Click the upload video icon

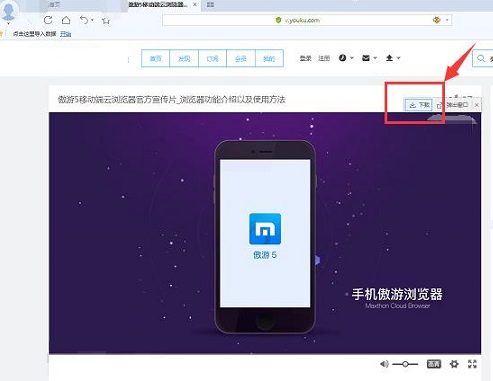pos(389,58)
